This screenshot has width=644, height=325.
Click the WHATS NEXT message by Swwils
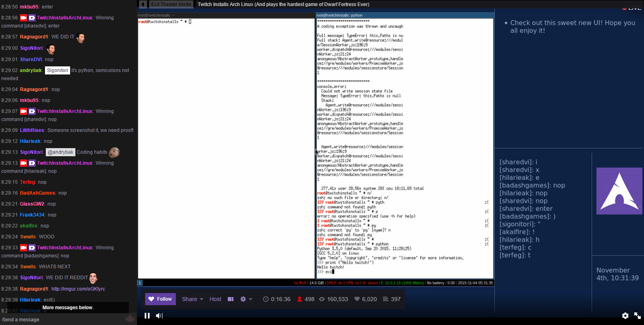click(55, 267)
